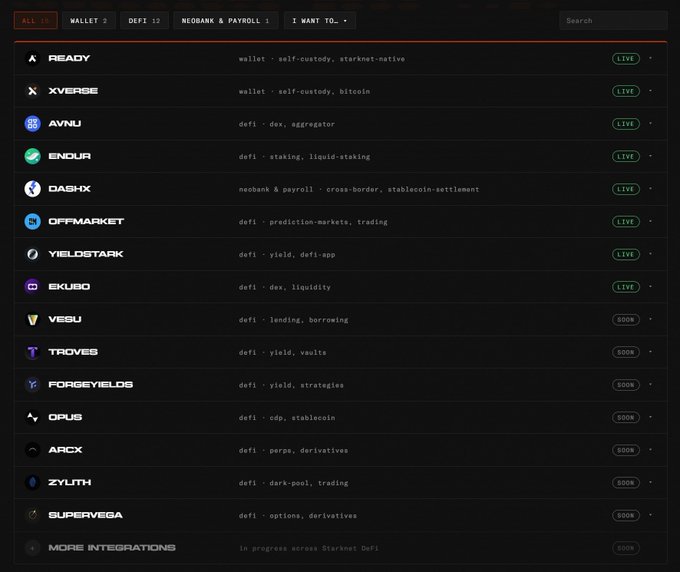Click the LIVE badge on DashX row

click(x=625, y=189)
